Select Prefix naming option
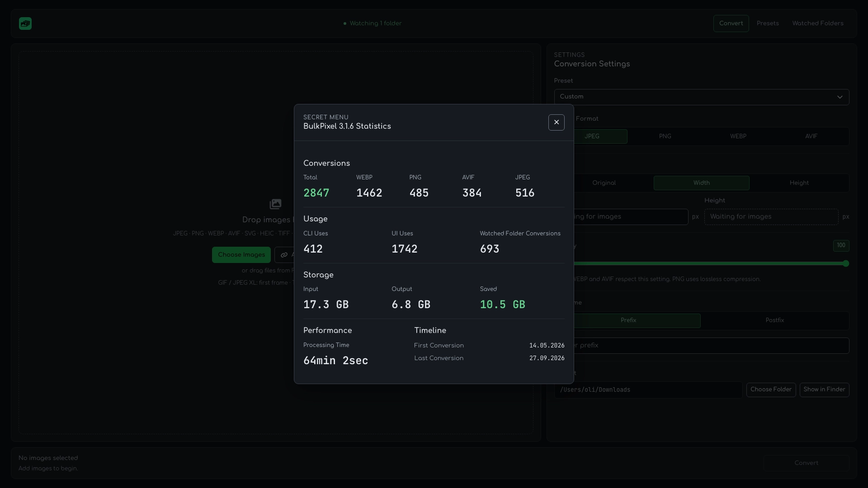The image size is (868, 488). pyautogui.click(x=628, y=320)
